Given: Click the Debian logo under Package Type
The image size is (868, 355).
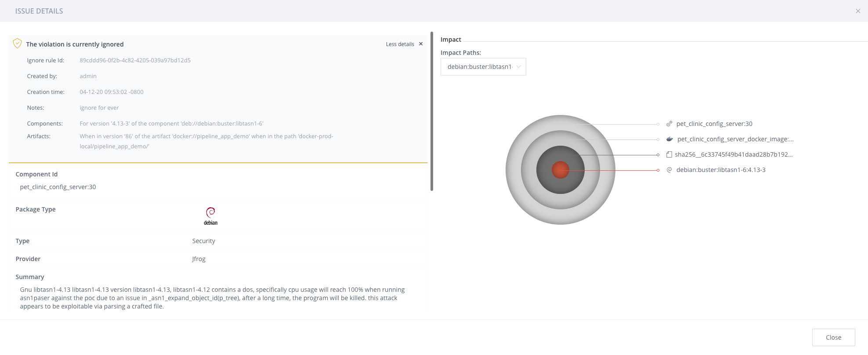Looking at the screenshot, I should [x=210, y=216].
